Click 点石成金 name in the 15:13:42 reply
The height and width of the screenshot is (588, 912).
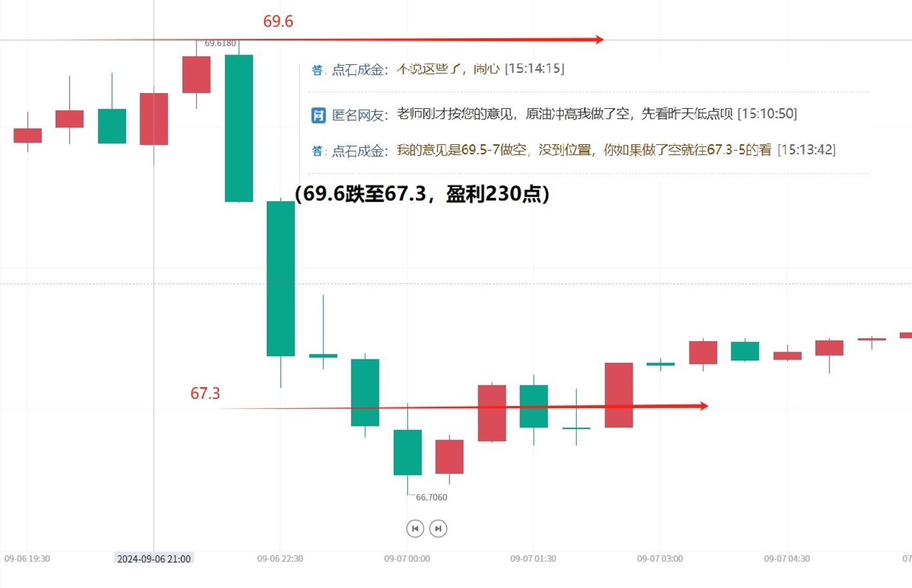click(358, 152)
